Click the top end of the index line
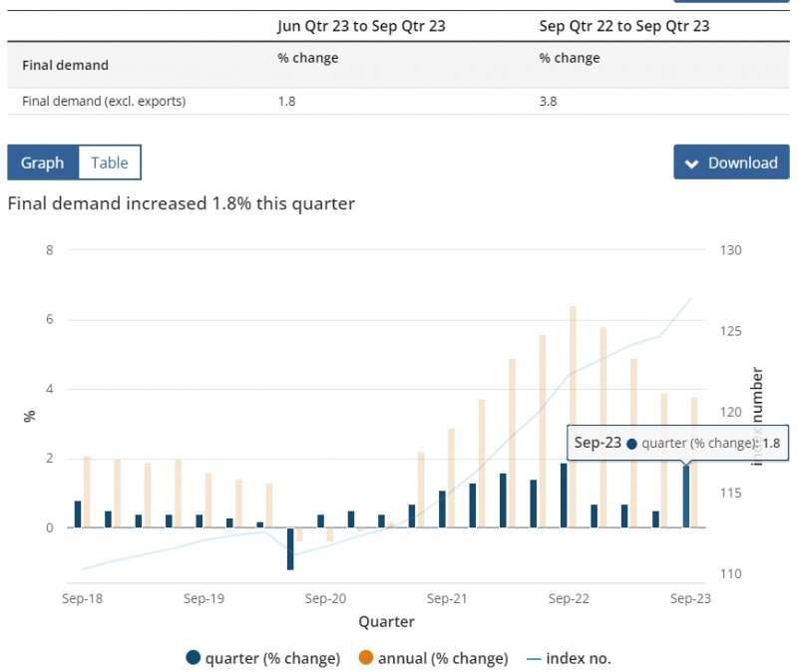The width and height of the screenshot is (798, 672). [690, 299]
